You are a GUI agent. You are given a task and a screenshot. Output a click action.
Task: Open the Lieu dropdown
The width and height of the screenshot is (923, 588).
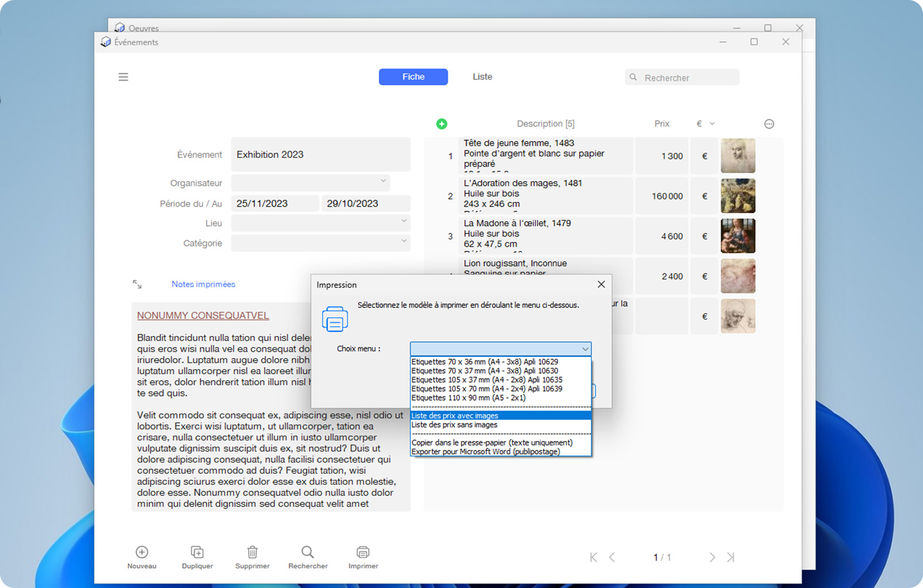[404, 221]
